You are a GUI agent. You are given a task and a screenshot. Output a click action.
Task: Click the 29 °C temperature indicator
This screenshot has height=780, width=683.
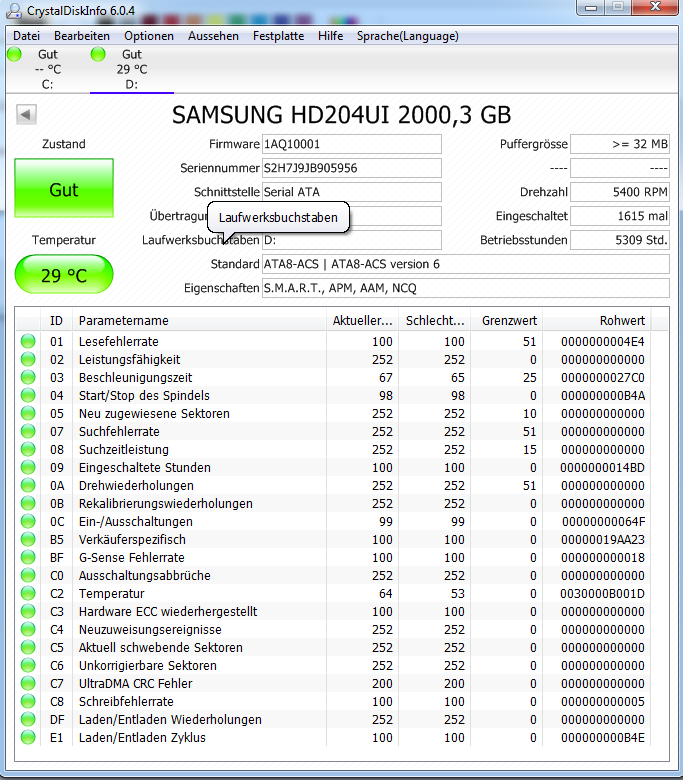coord(64,274)
